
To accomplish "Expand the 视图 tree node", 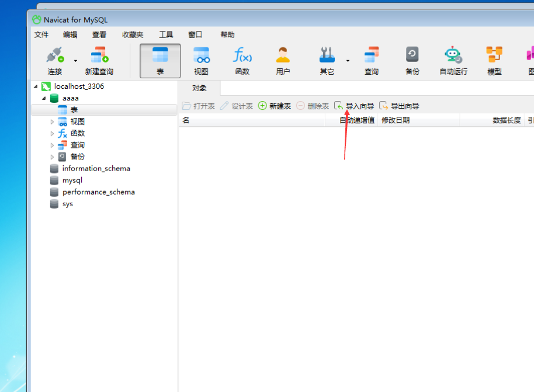I will pyautogui.click(x=52, y=122).
